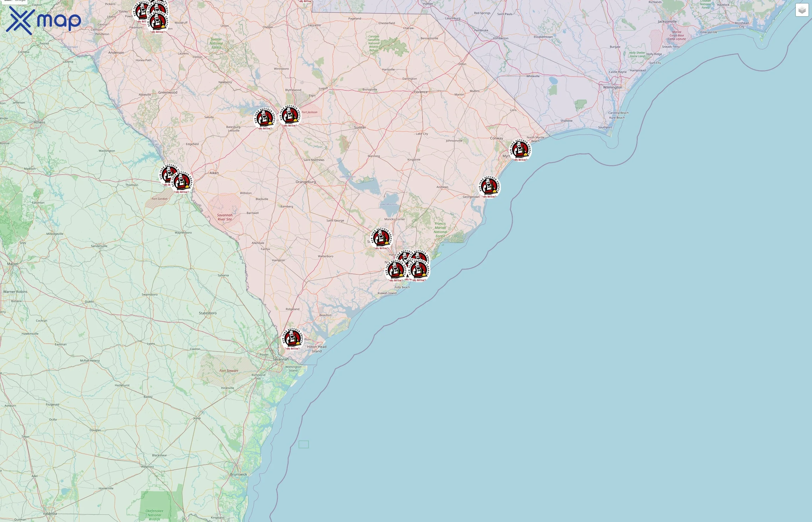This screenshot has height=522, width=812.
Task: Click the Butcher Shoppe marker at North Myrtle Beach
Action: click(521, 150)
